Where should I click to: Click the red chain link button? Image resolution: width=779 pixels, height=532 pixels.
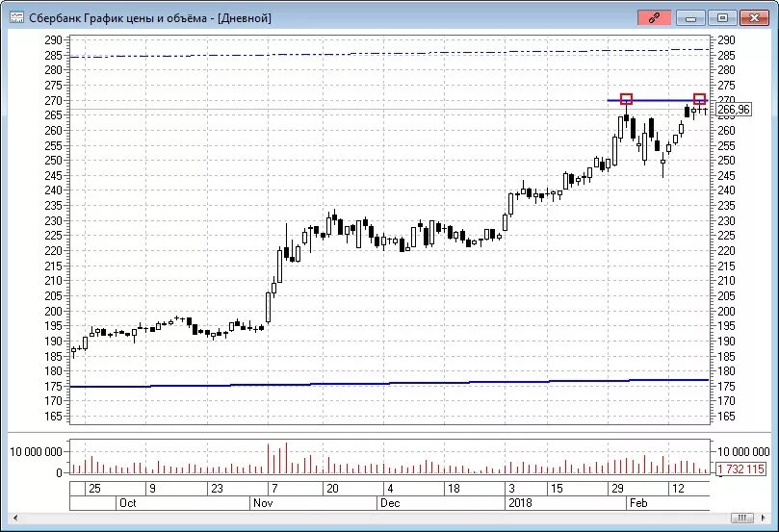tap(654, 18)
